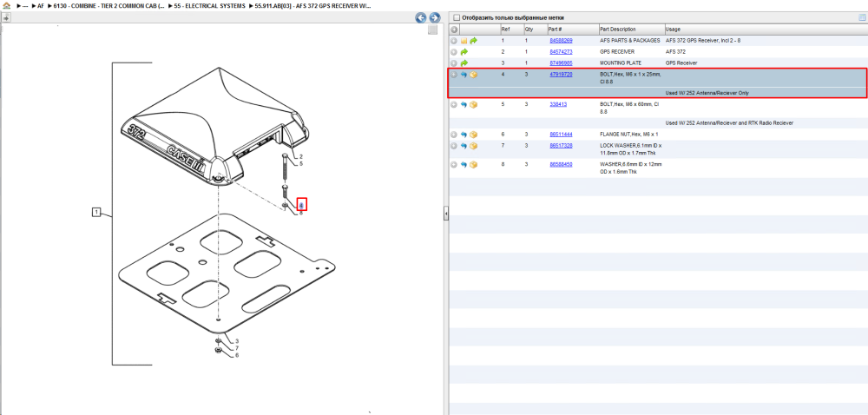Sort by the 'Qty' column header
The height and width of the screenshot is (415, 868).
[535, 30]
